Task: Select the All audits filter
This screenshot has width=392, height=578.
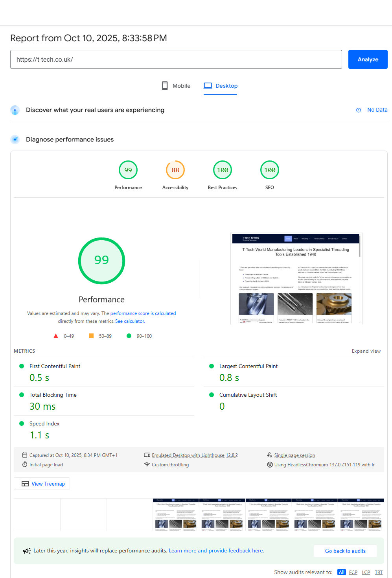Action: (342, 572)
